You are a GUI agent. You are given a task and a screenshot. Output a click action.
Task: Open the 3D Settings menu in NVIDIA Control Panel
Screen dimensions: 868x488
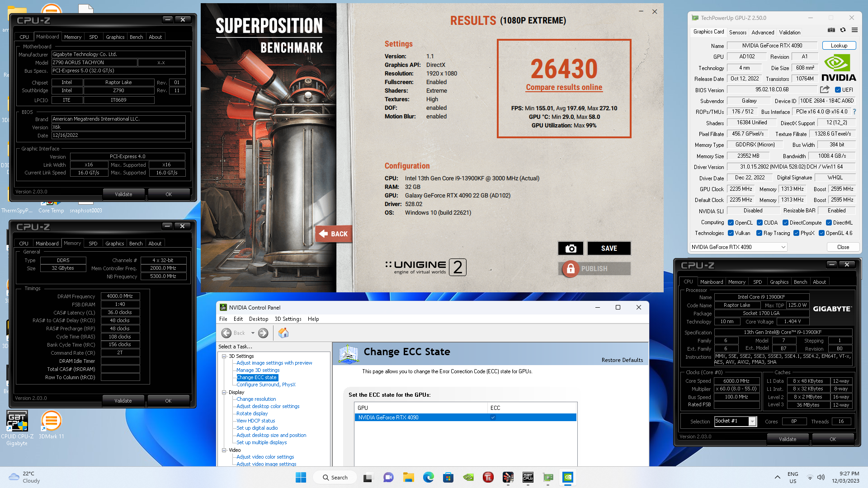288,319
